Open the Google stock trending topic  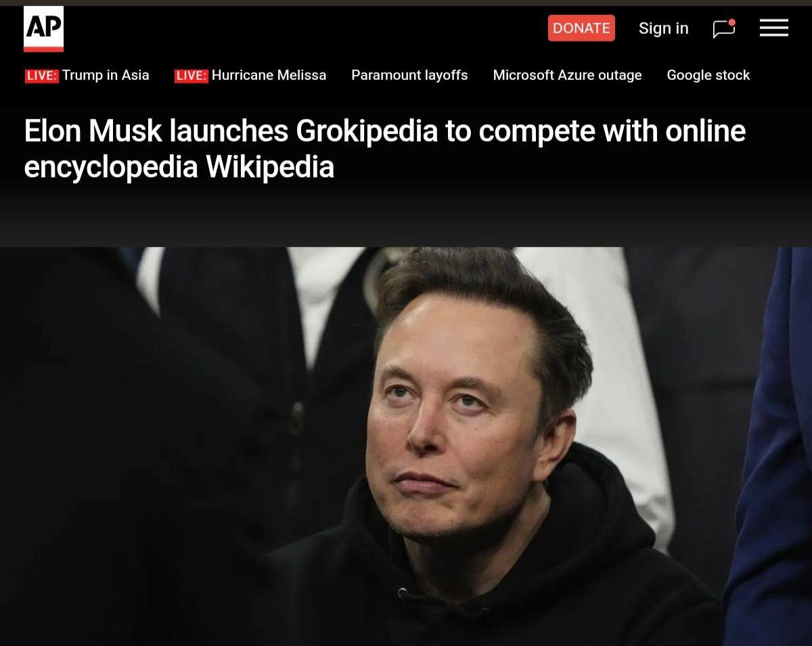[708, 75]
